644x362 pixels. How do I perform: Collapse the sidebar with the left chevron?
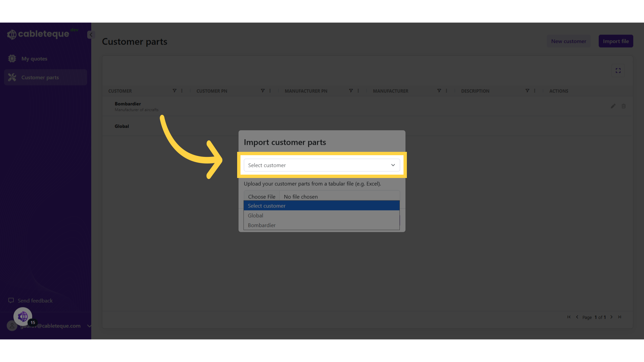click(x=90, y=35)
